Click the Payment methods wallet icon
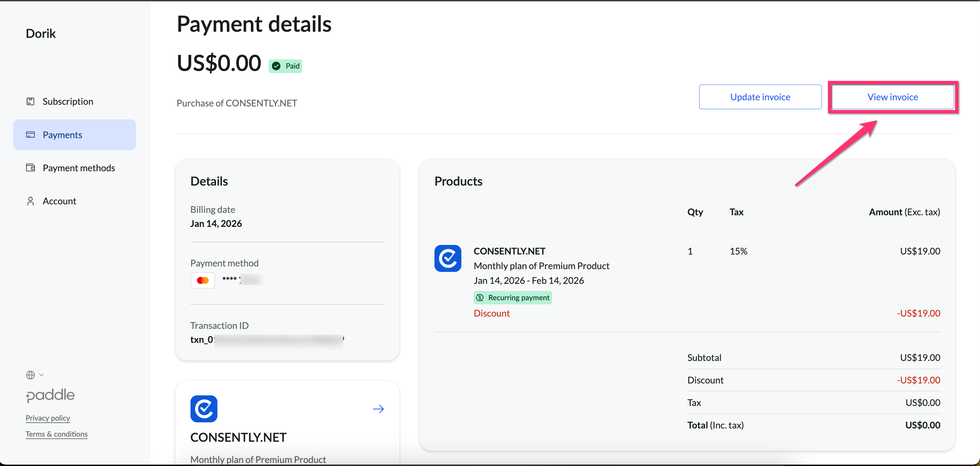Viewport: 980px width, 466px height. point(30,168)
